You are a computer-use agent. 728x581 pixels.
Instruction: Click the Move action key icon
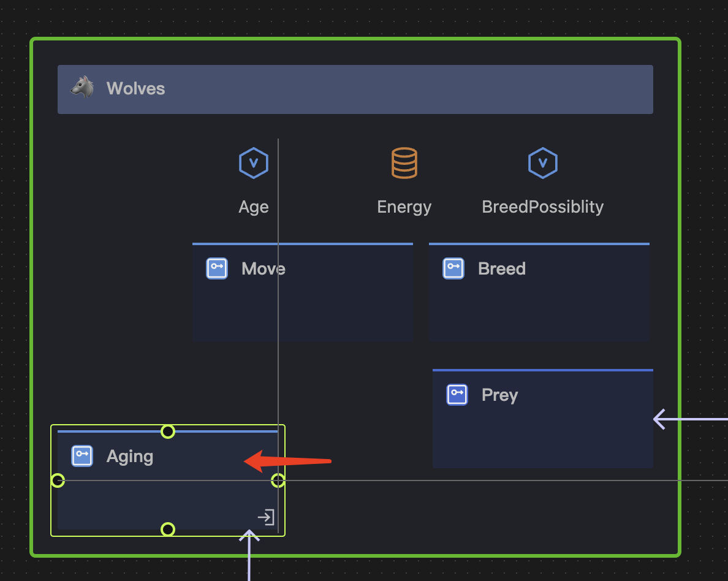[217, 268]
